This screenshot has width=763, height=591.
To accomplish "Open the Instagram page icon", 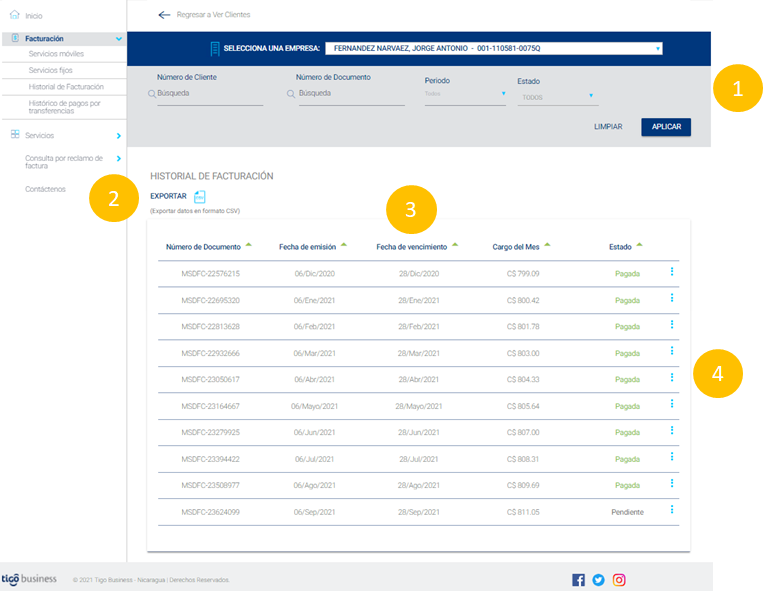I will click(x=619, y=580).
